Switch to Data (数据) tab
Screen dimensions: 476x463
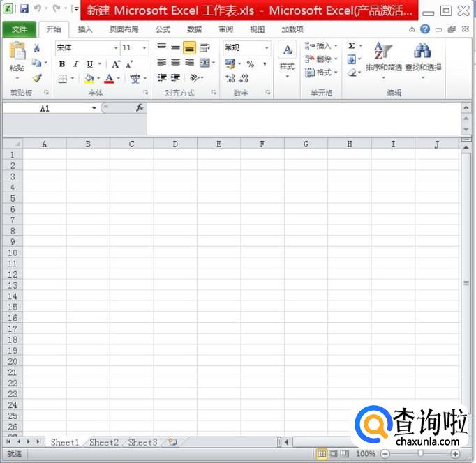pos(195,29)
